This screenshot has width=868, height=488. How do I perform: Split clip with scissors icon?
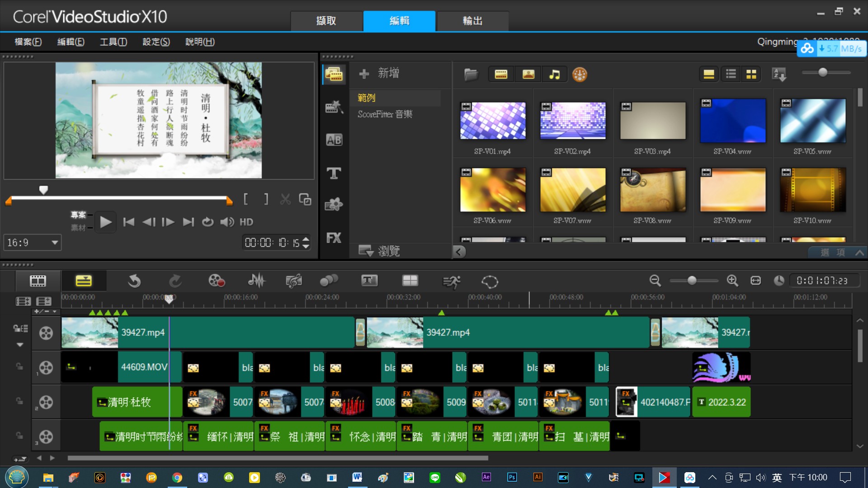coord(285,199)
